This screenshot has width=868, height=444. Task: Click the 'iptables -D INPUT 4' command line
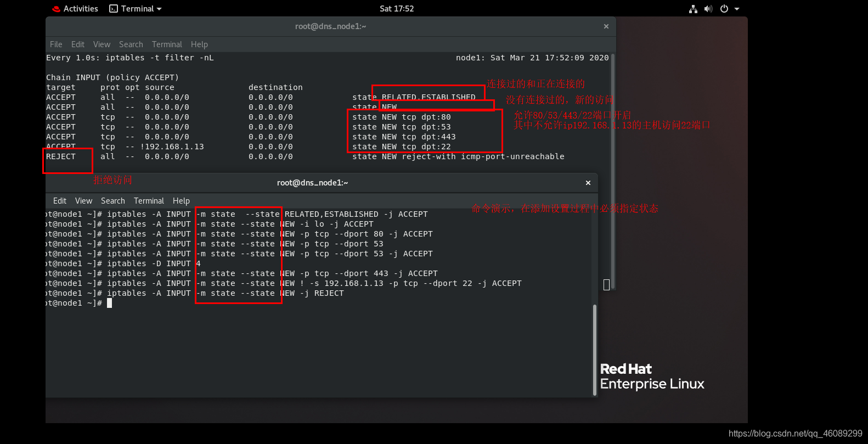pos(154,263)
